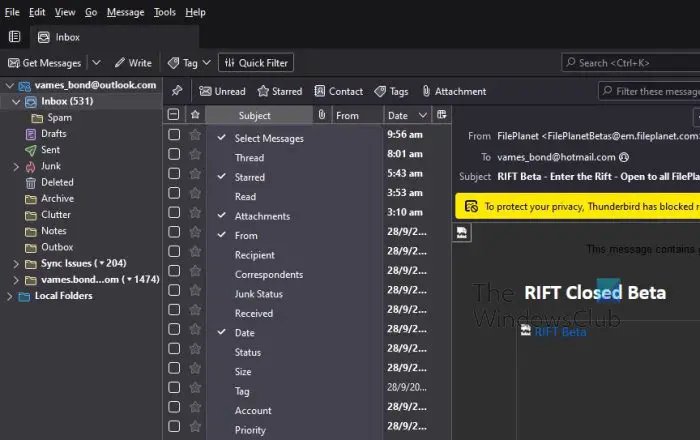The width and height of the screenshot is (700, 440).
Task: Open the Tools menu
Action: [x=165, y=12]
